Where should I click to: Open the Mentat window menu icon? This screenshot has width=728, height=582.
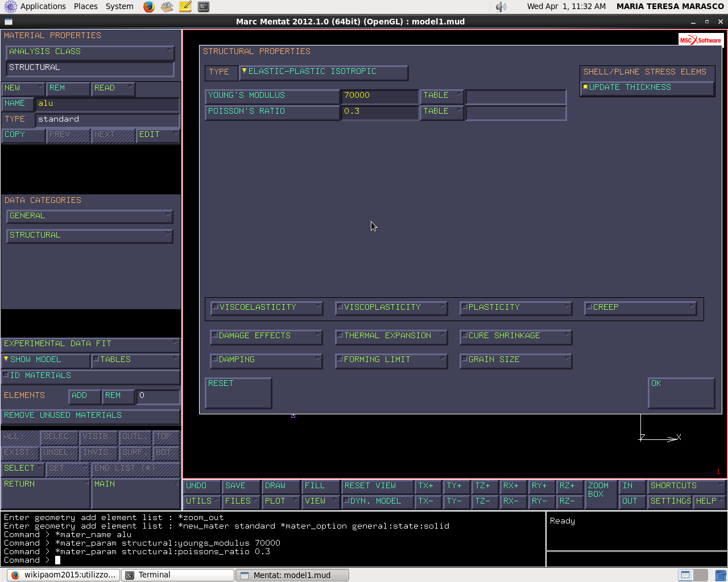[8, 22]
